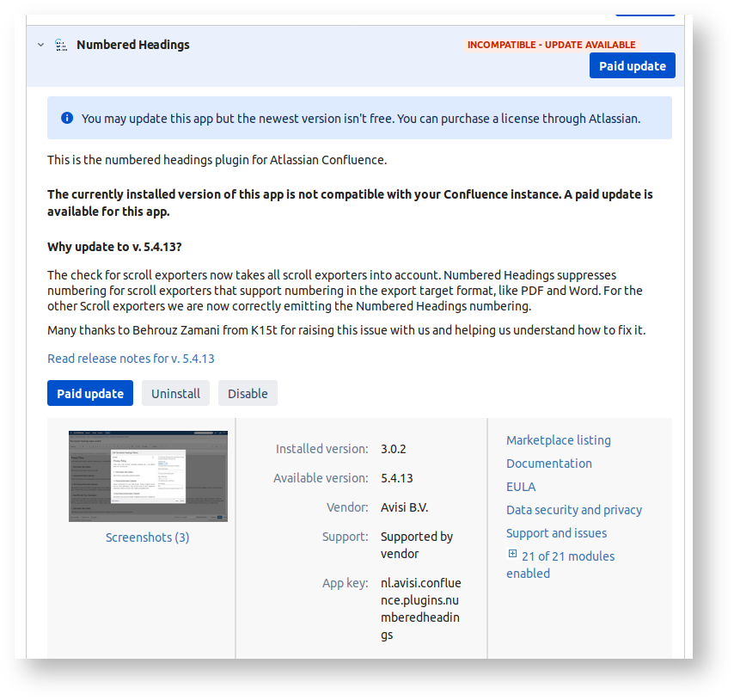Image resolution: width=734 pixels, height=700 pixels.
Task: View the EULA link
Action: pyautogui.click(x=521, y=487)
